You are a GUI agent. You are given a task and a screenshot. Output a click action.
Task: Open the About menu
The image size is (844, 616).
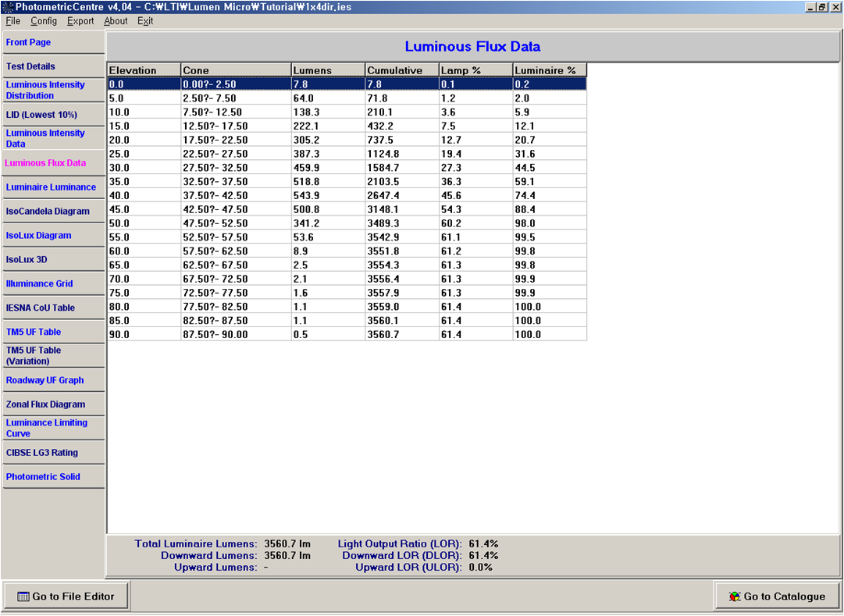coord(116,21)
